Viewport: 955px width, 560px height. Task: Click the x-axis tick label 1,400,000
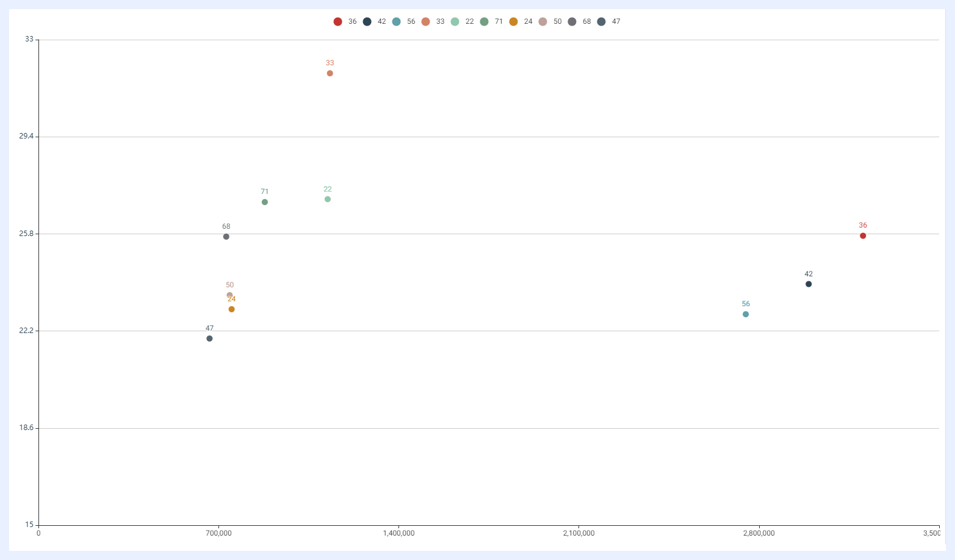click(398, 533)
